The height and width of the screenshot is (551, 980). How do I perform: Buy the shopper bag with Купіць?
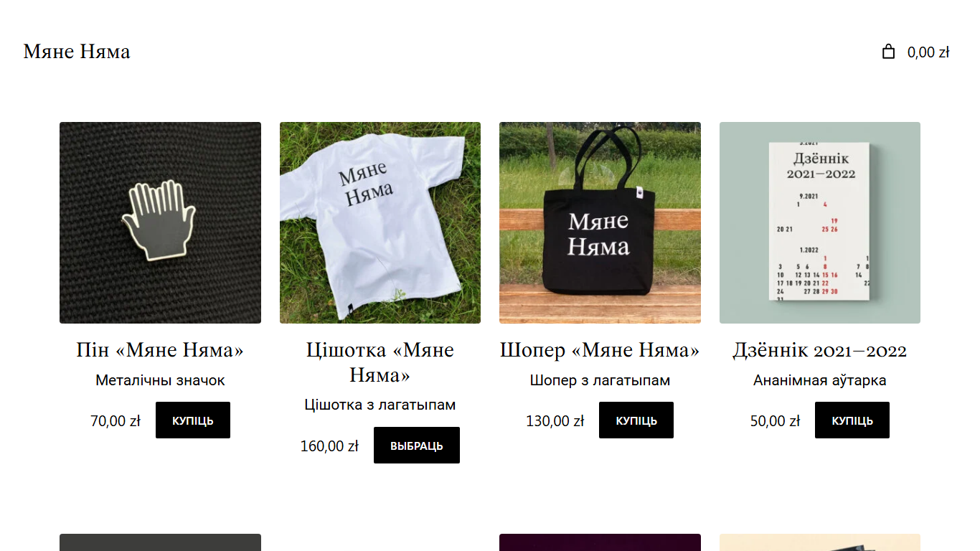(x=636, y=420)
